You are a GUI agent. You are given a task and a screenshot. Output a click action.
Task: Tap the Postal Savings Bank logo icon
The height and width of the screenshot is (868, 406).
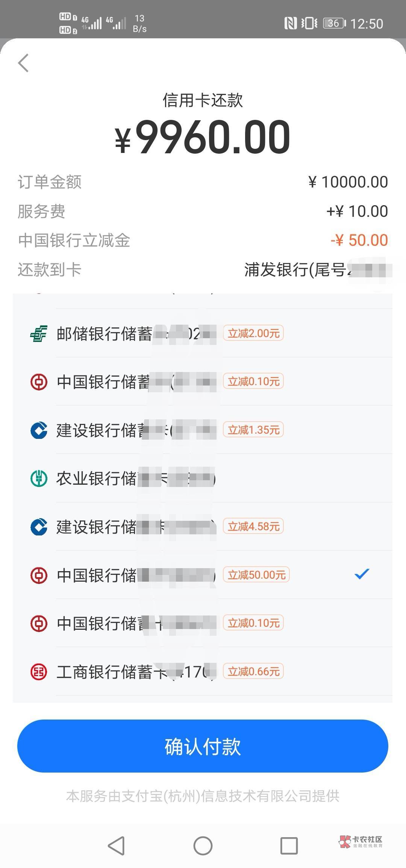(x=39, y=333)
